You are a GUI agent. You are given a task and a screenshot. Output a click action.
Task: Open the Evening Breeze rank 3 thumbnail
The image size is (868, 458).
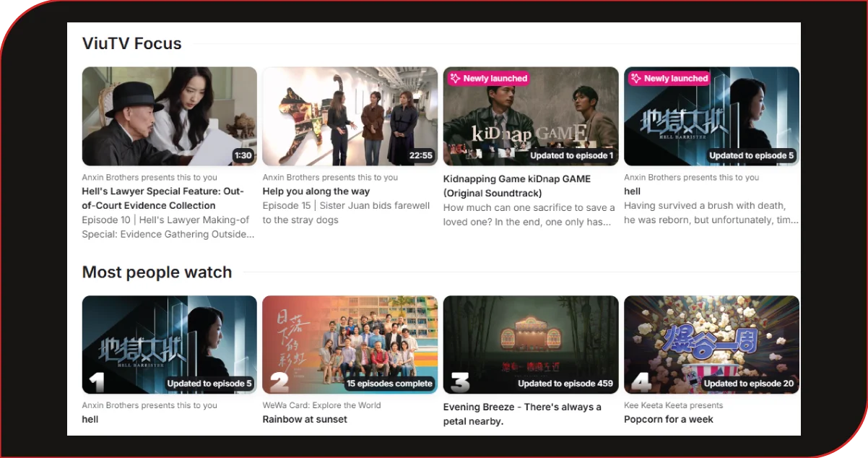[531, 345]
